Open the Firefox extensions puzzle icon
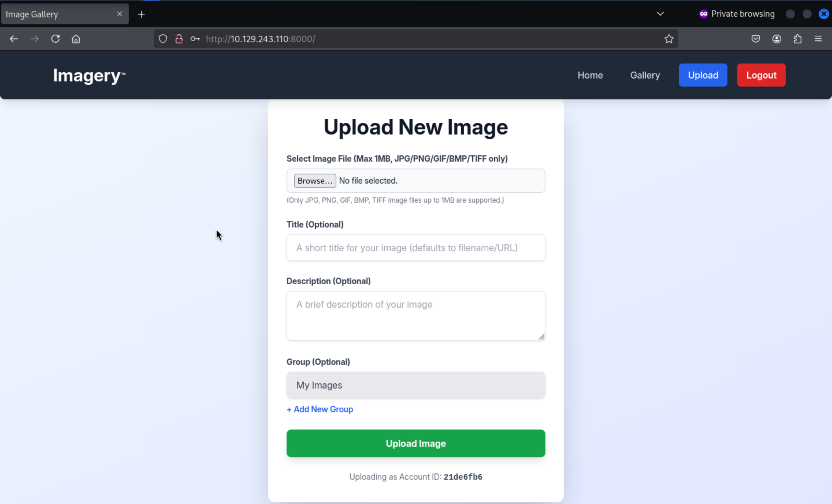832x504 pixels. [797, 39]
